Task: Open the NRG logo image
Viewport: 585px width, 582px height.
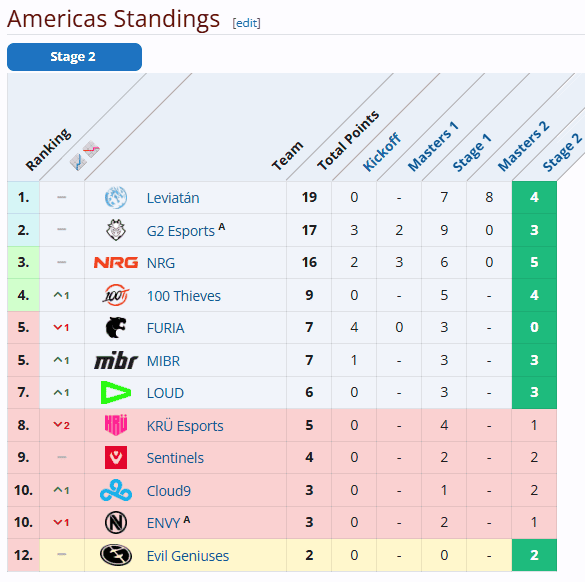Action: pyautogui.click(x=116, y=263)
